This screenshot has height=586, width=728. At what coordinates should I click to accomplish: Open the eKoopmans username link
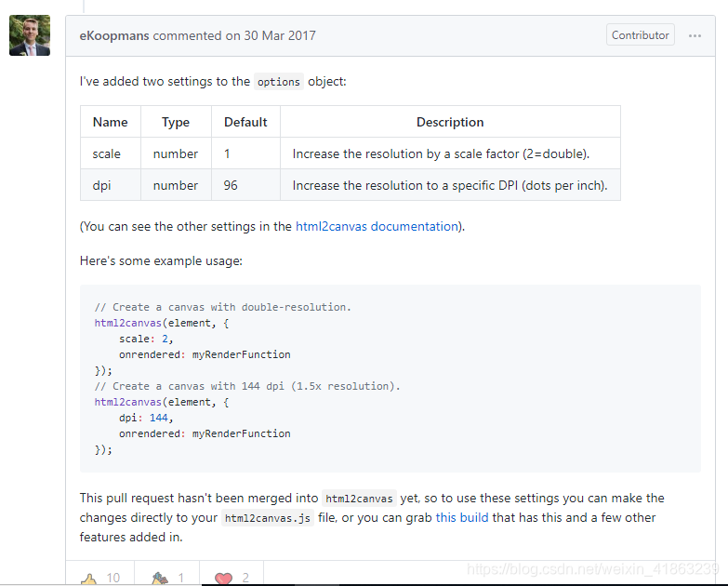(x=114, y=35)
